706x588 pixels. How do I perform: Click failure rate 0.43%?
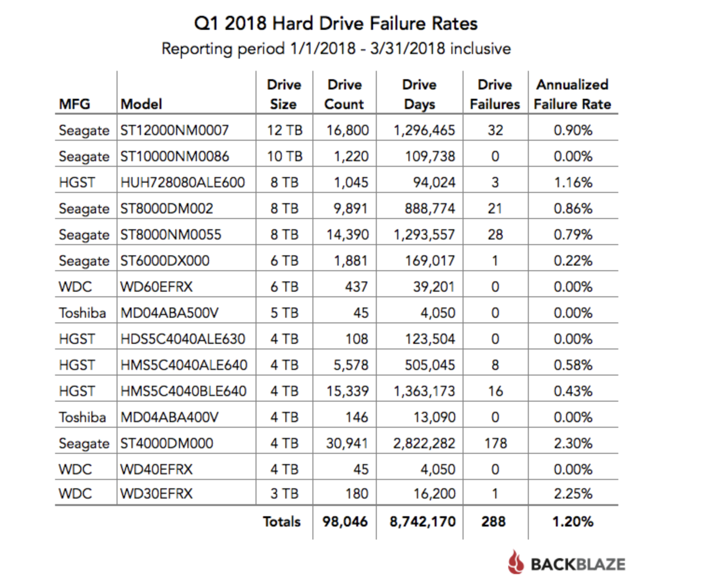pos(573,391)
